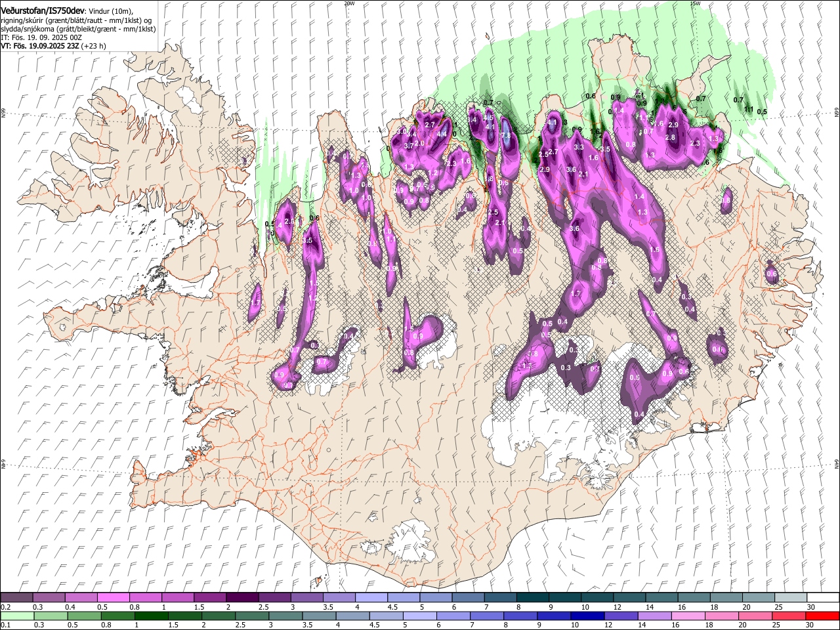Image resolution: width=840 pixels, height=630 pixels.
Task: Click the '0.1' label under green scale
Action: tap(5, 625)
